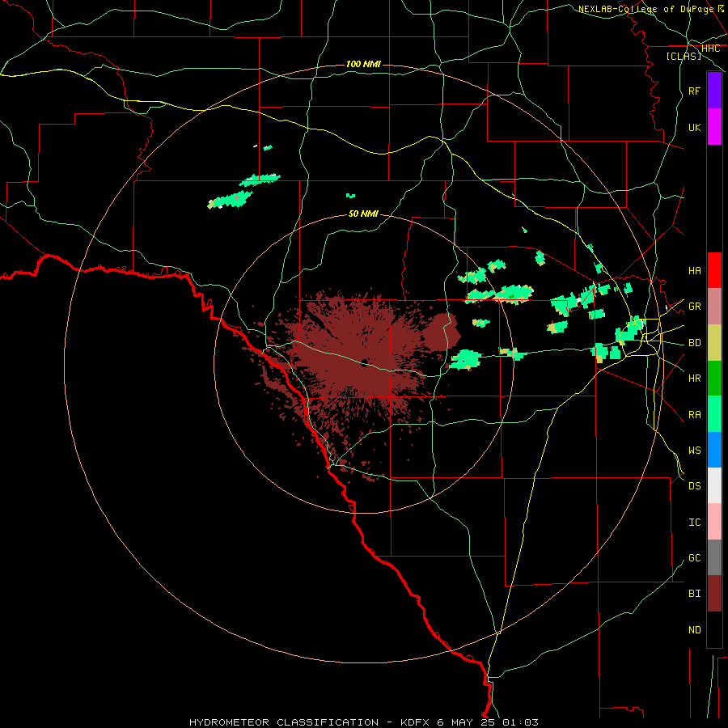The width and height of the screenshot is (728, 728).
Task: Click the white DS legend swatch
Action: point(714,485)
